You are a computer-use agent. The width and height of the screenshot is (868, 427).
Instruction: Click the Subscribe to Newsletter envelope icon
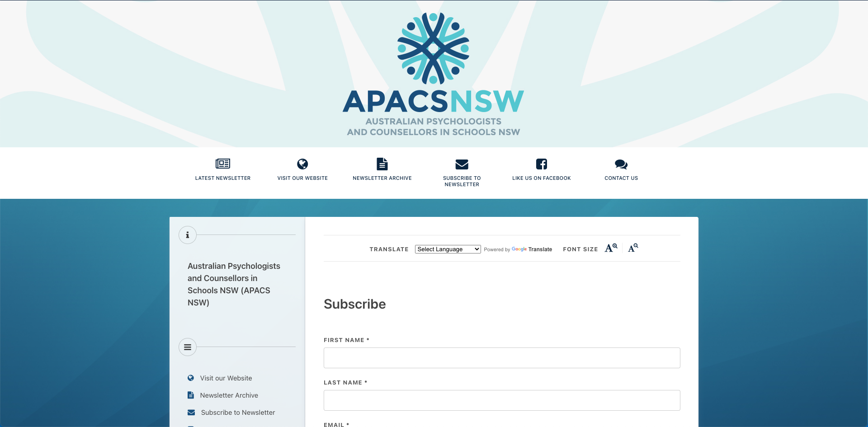point(462,164)
